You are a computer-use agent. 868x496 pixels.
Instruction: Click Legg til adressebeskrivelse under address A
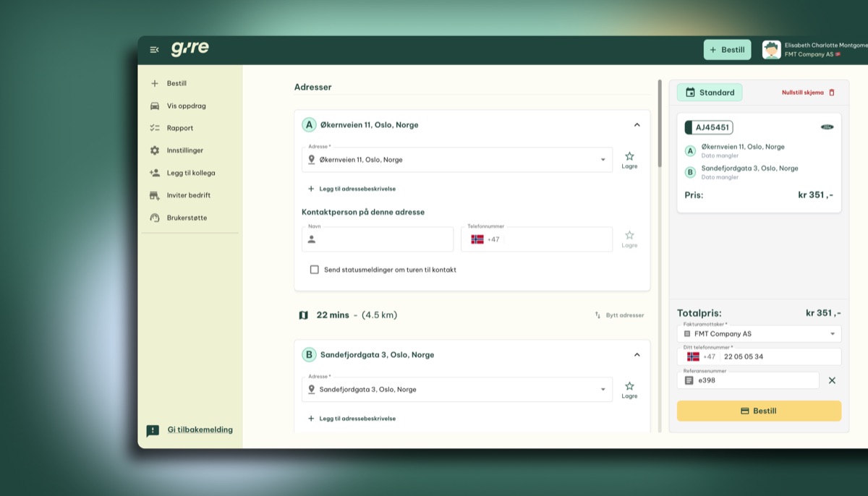[352, 189]
